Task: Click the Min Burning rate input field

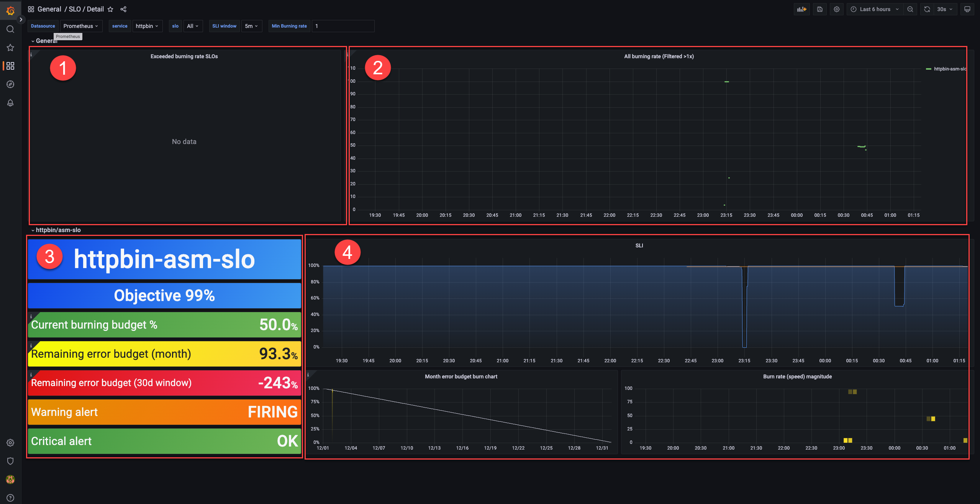Action: pyautogui.click(x=343, y=26)
